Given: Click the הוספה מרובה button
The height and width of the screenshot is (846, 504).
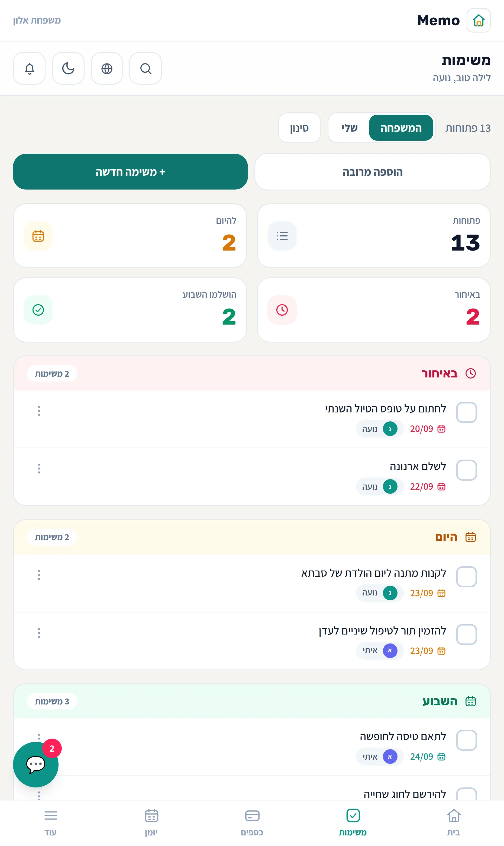Looking at the screenshot, I should coord(373,172).
